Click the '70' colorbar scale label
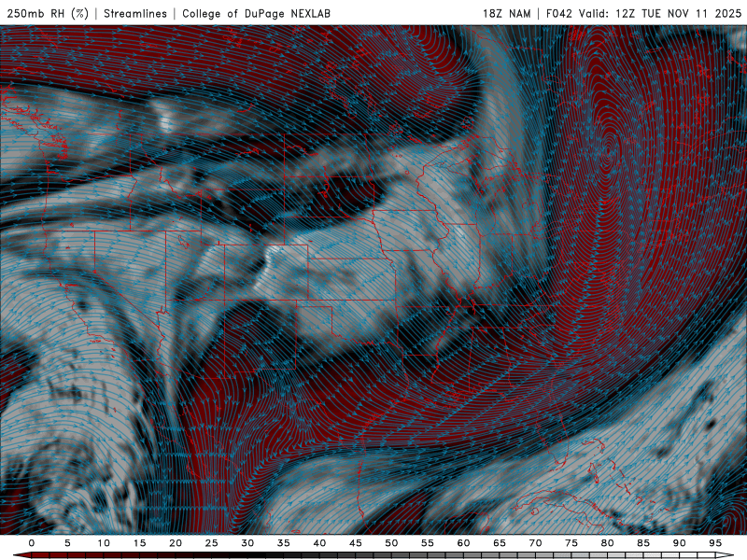747x560 pixels. [535, 543]
